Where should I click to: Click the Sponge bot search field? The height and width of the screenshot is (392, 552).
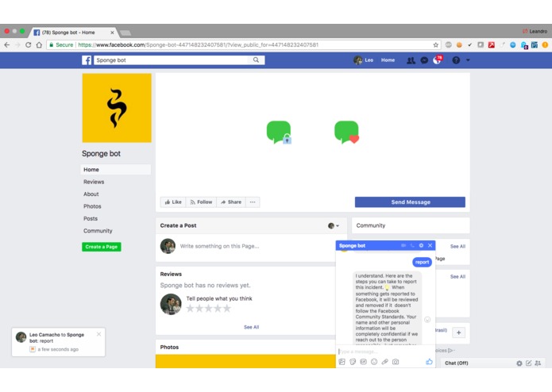(172, 60)
